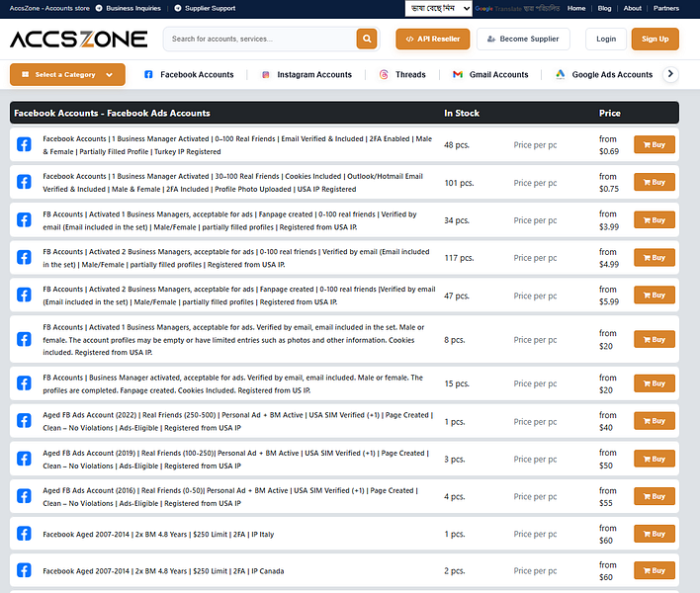Click the '48 pcs.' stock value
The image size is (700, 593).
pos(456,145)
